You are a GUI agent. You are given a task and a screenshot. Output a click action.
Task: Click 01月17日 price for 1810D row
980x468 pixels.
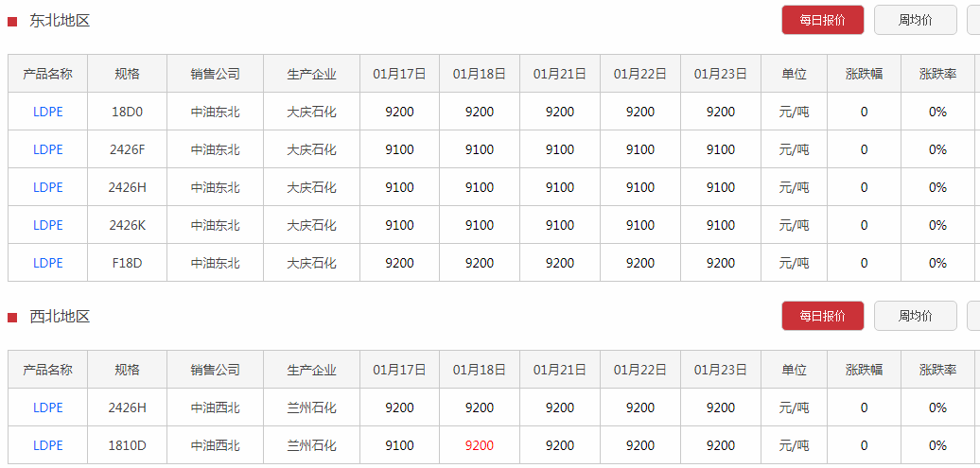(x=399, y=445)
